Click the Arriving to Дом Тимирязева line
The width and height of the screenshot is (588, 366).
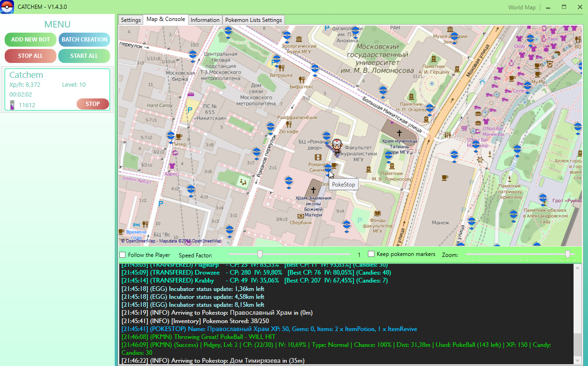213,361
